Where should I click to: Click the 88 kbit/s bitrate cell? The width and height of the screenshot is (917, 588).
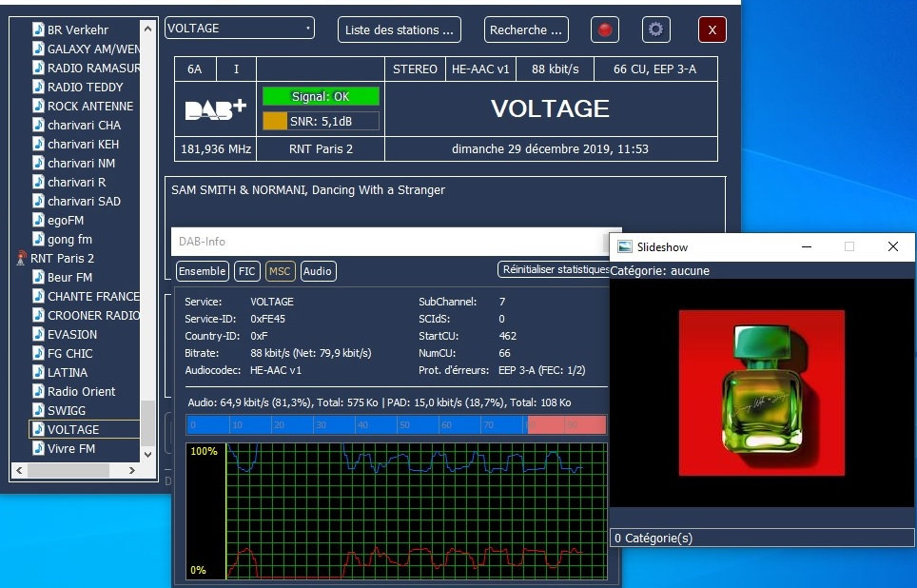555,69
